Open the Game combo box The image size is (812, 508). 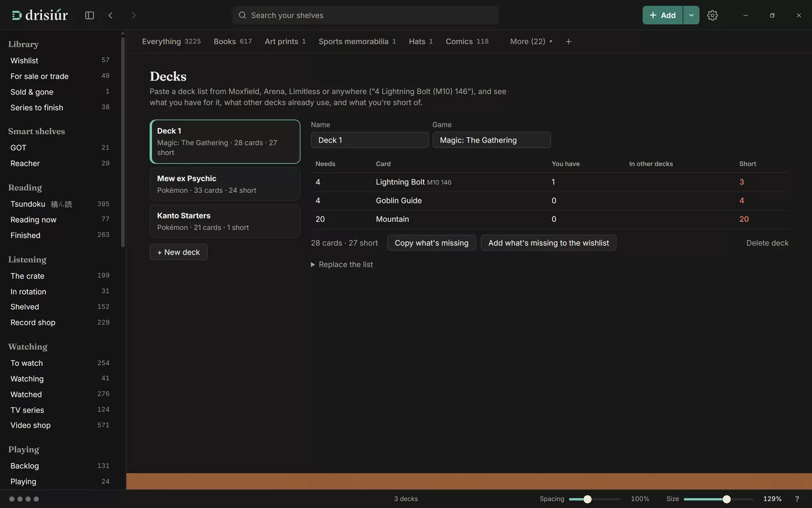(491, 140)
